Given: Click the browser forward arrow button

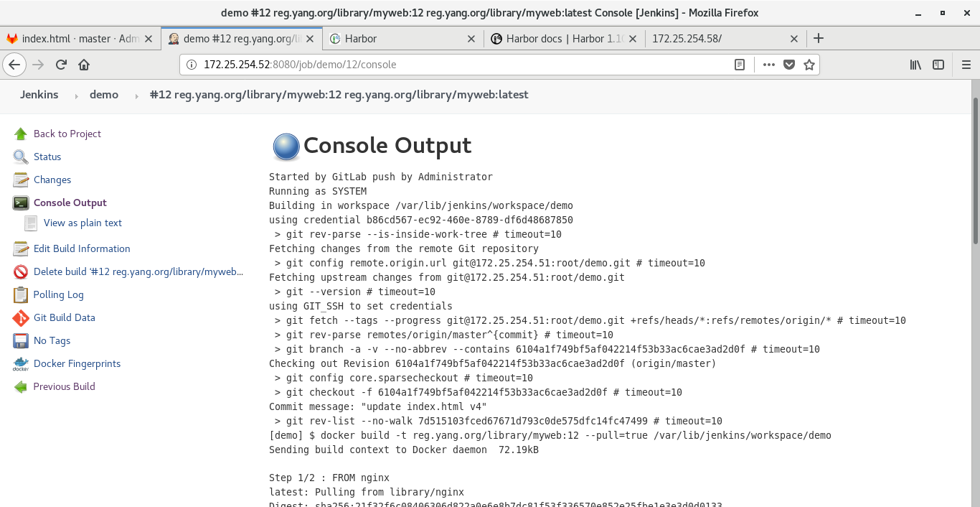Looking at the screenshot, I should [x=38, y=65].
